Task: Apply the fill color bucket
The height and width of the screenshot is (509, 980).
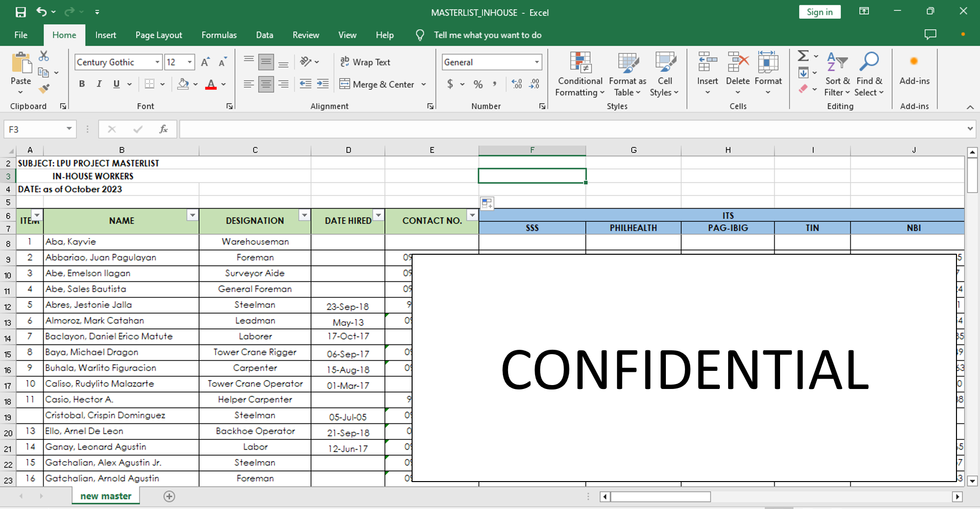Action: 183,84
